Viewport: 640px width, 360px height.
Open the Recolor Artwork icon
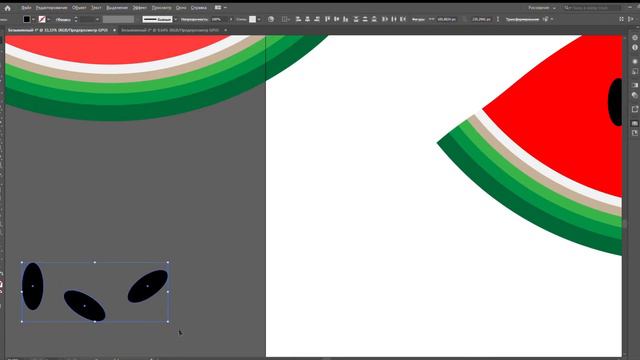click(271, 19)
